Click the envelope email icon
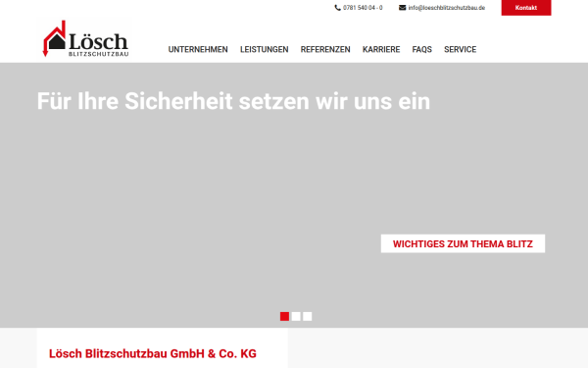Screen dimensions: 588x368 (402, 8)
